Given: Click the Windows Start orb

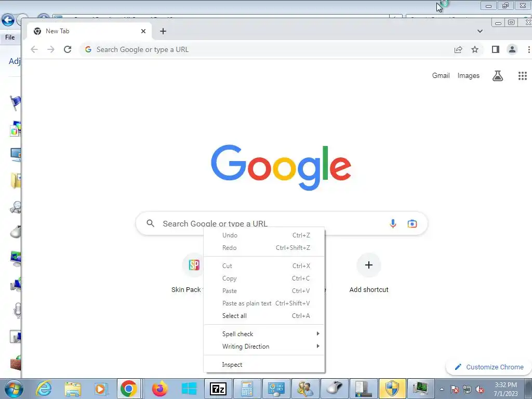Looking at the screenshot, I should 14,389.
